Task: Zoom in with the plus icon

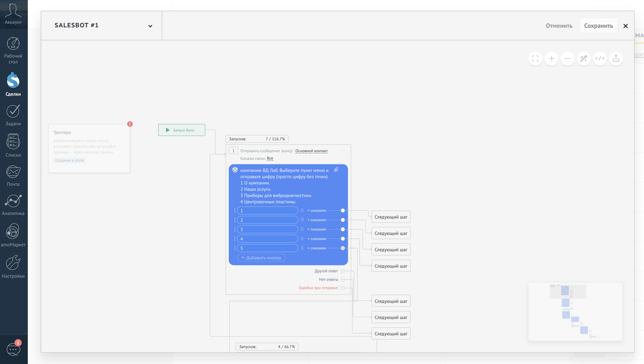Action: pos(551,59)
